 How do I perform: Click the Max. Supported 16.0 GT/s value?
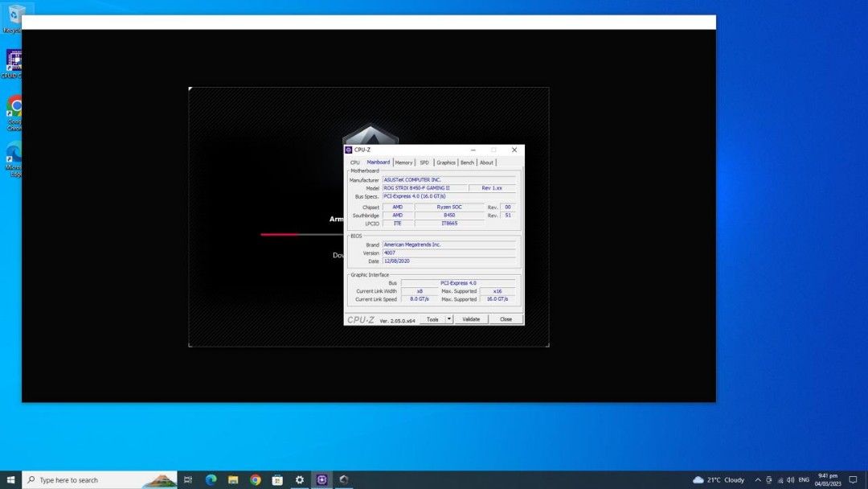pyautogui.click(x=497, y=299)
